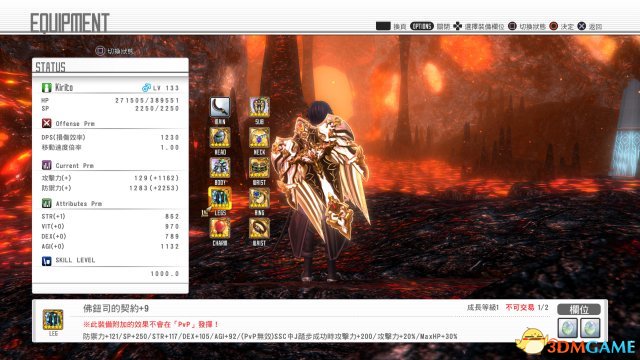This screenshot has width=640, height=360.
Task: Click the D-pad icon for 選擇裝備欄位
Action: click(458, 26)
